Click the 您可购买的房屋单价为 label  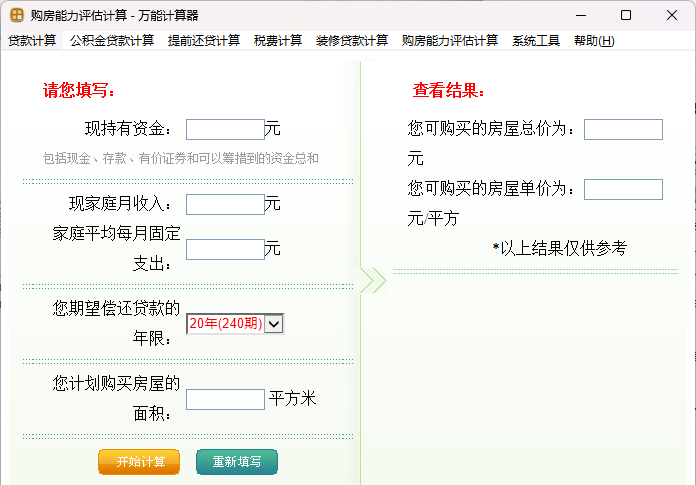pos(491,189)
